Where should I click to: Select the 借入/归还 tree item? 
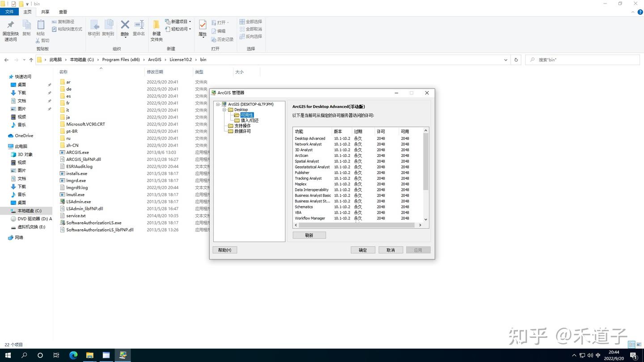[249, 120]
